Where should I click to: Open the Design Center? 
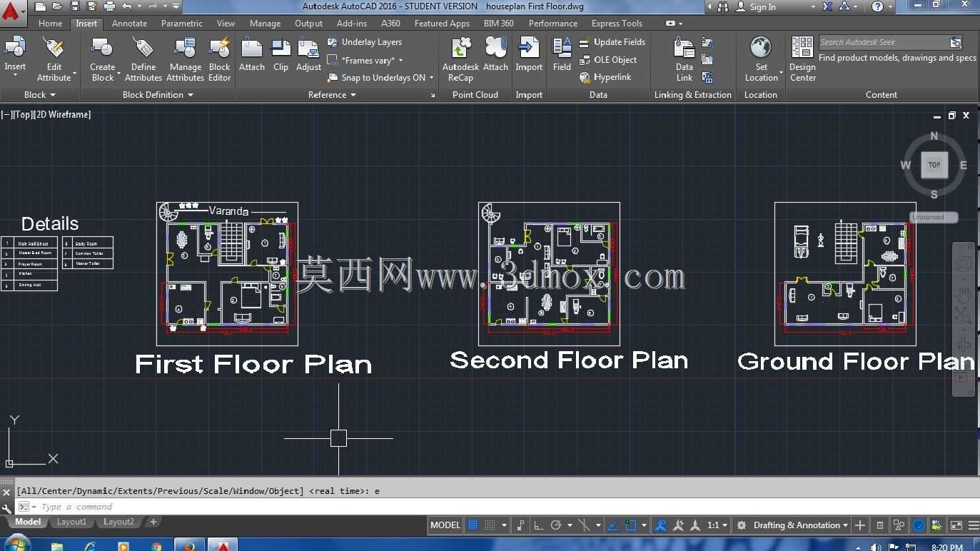[x=802, y=59]
